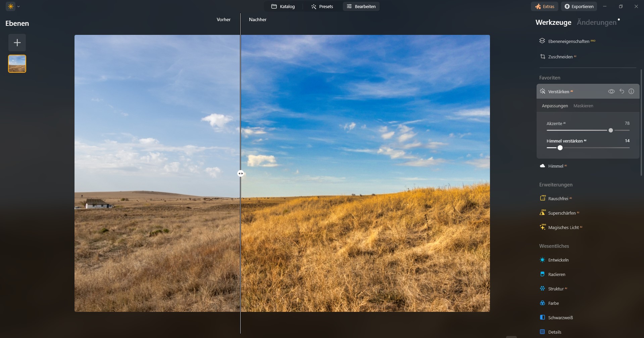This screenshot has height=338, width=644.
Task: Open the Änderungen panel
Action: (597, 22)
